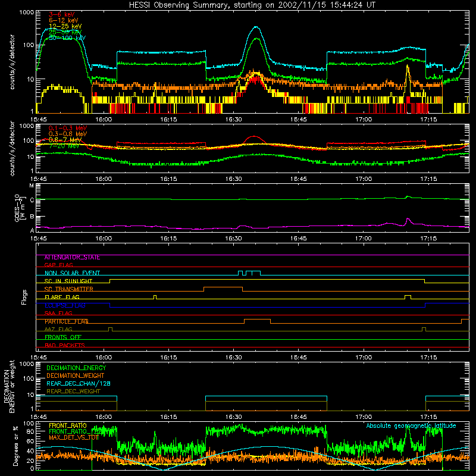Click the 0.1-0.3 MeV legend label
This screenshot has width=476, height=476.
(68, 128)
